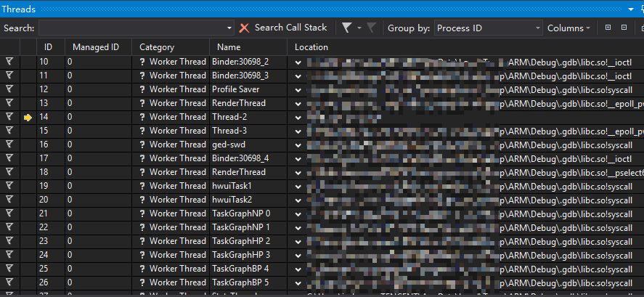
Task: Flag the hwuiTask2 thread
Action: pyautogui.click(x=9, y=200)
